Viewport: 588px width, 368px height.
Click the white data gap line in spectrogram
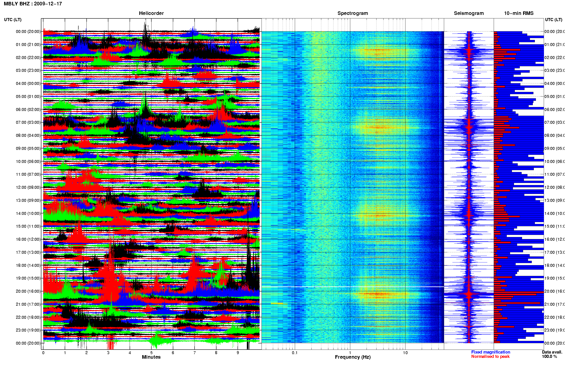(x=353, y=287)
